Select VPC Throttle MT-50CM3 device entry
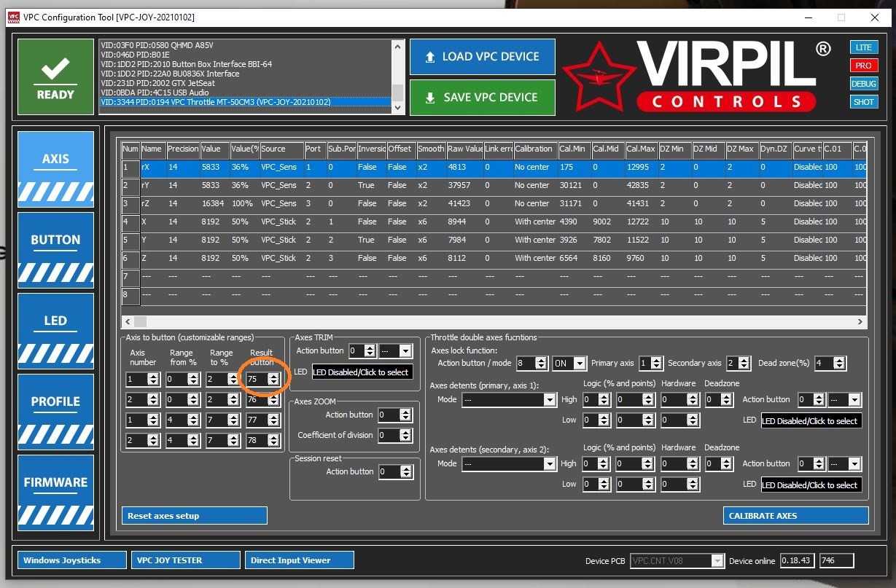This screenshot has height=588, width=896. [x=245, y=102]
